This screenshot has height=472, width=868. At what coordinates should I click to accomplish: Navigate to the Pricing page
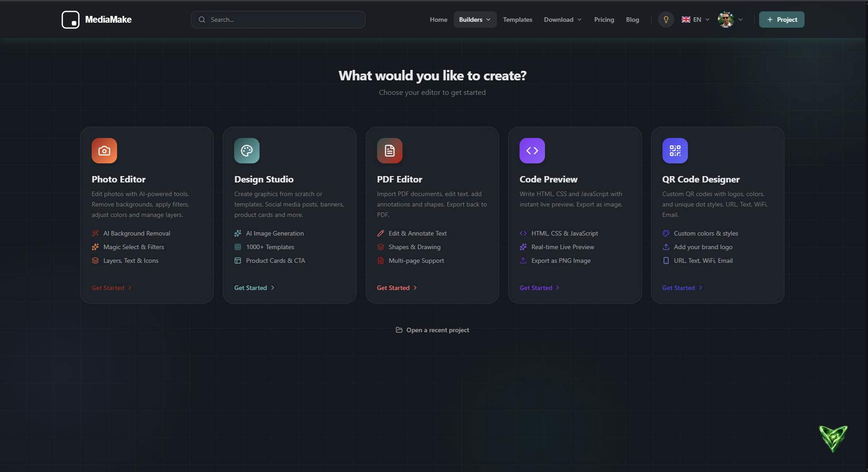604,20
